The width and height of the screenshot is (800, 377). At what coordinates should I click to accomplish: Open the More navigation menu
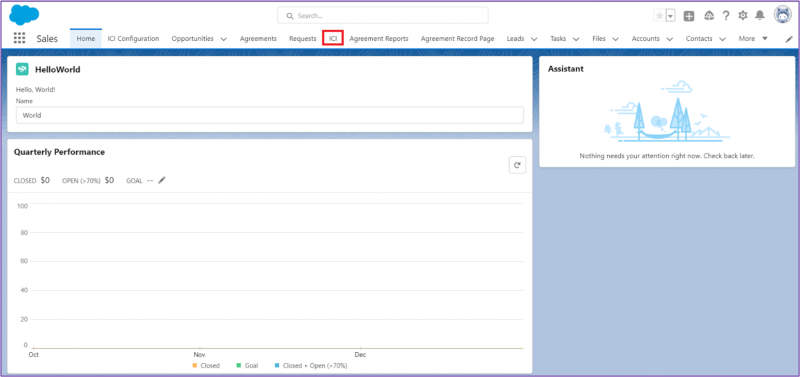753,38
